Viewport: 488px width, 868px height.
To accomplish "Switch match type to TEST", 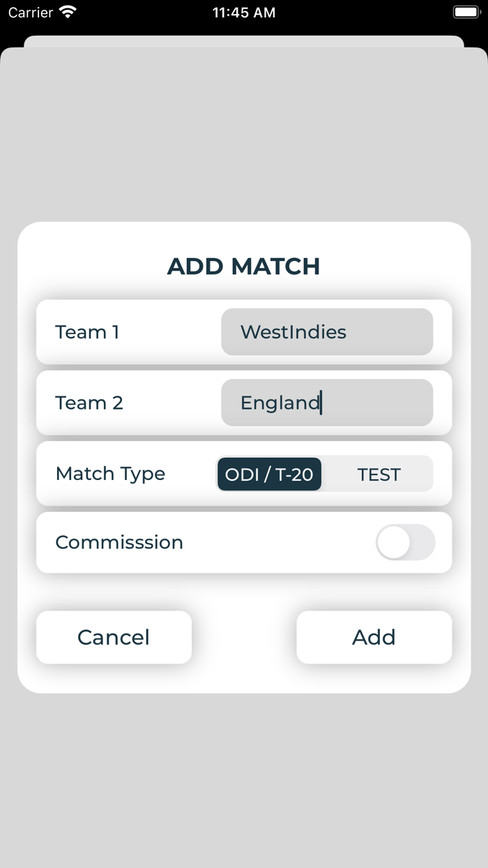I will pyautogui.click(x=379, y=474).
